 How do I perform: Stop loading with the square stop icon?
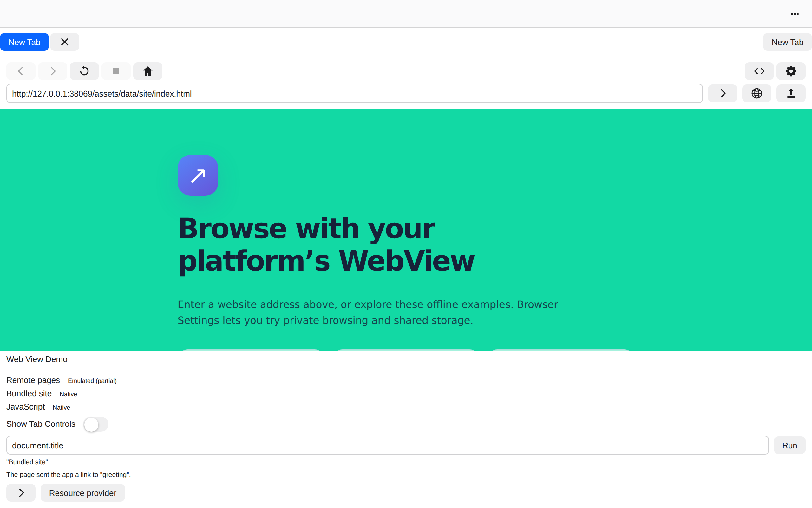click(116, 71)
